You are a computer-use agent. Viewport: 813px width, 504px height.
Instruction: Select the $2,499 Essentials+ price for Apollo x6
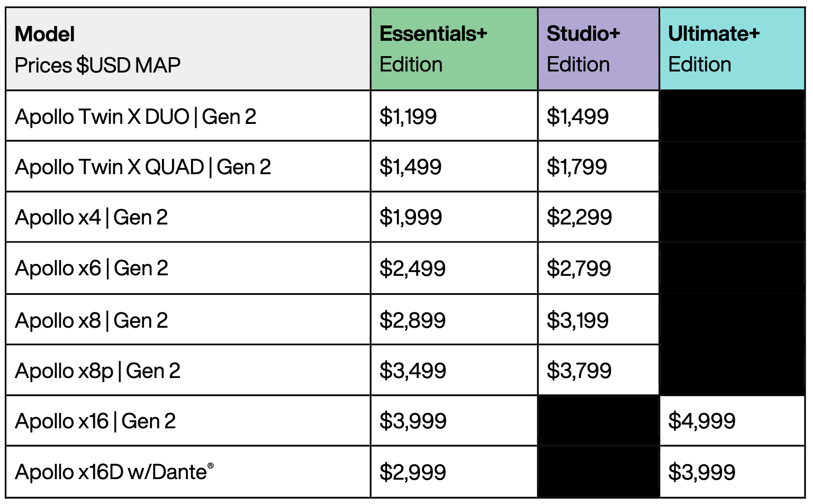coord(412,268)
